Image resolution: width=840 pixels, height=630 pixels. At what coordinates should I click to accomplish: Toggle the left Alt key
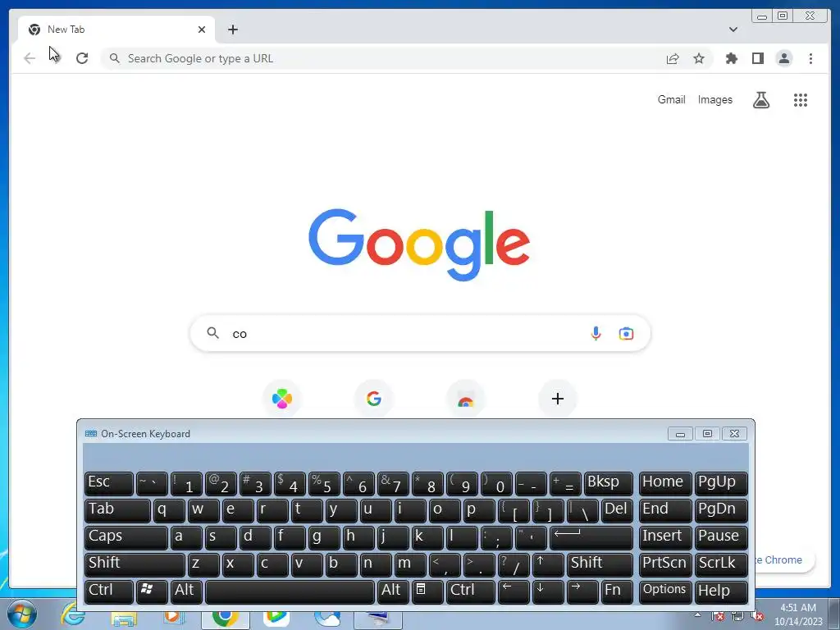click(x=186, y=591)
